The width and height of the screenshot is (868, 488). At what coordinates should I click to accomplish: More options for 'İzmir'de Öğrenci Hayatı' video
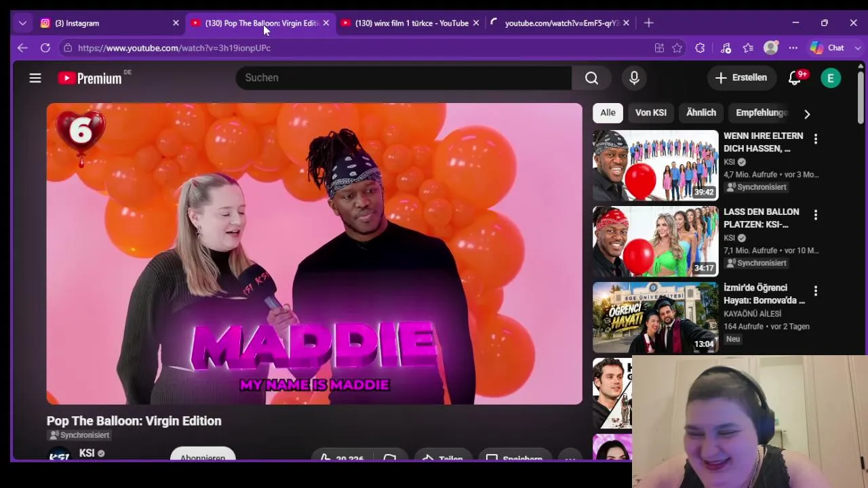(x=816, y=291)
